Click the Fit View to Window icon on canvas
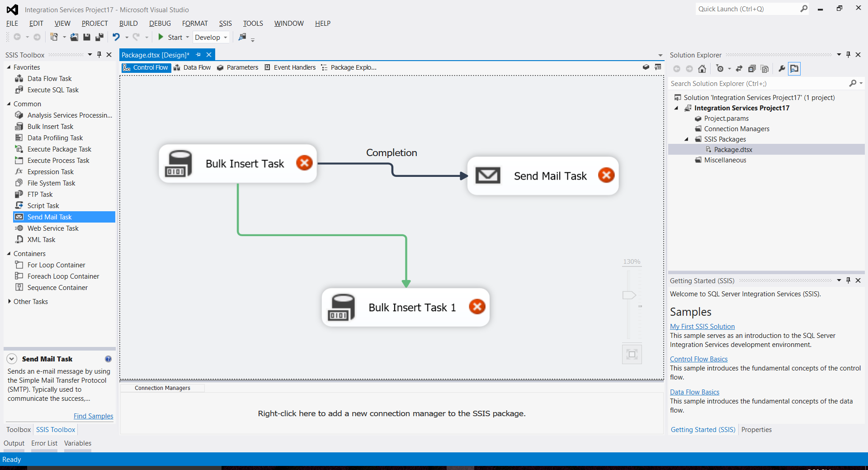Image resolution: width=868 pixels, height=470 pixels. point(632,354)
